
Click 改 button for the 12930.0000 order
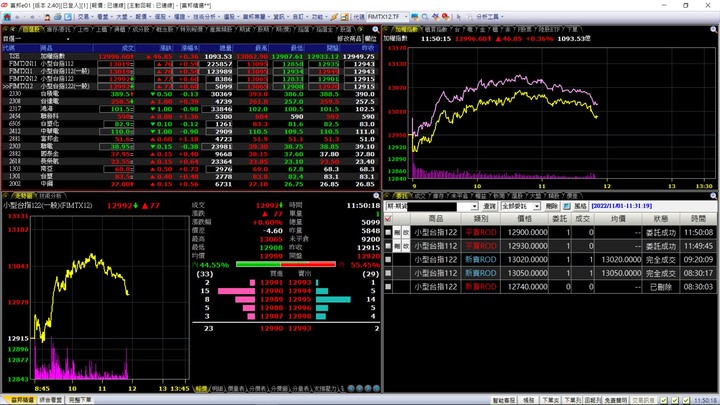(406, 246)
